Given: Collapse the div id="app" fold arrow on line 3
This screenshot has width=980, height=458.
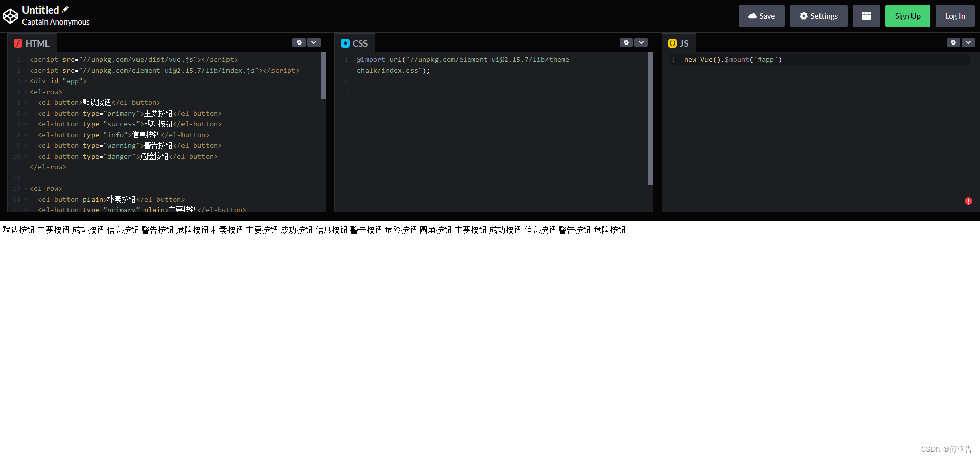Looking at the screenshot, I should point(25,81).
